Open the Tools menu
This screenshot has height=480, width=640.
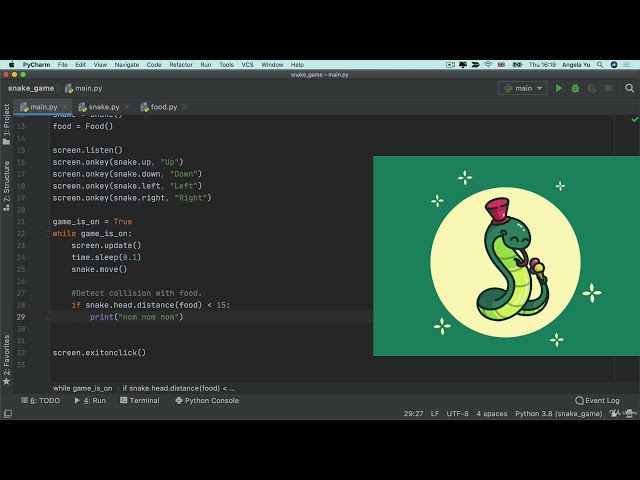(x=226, y=64)
